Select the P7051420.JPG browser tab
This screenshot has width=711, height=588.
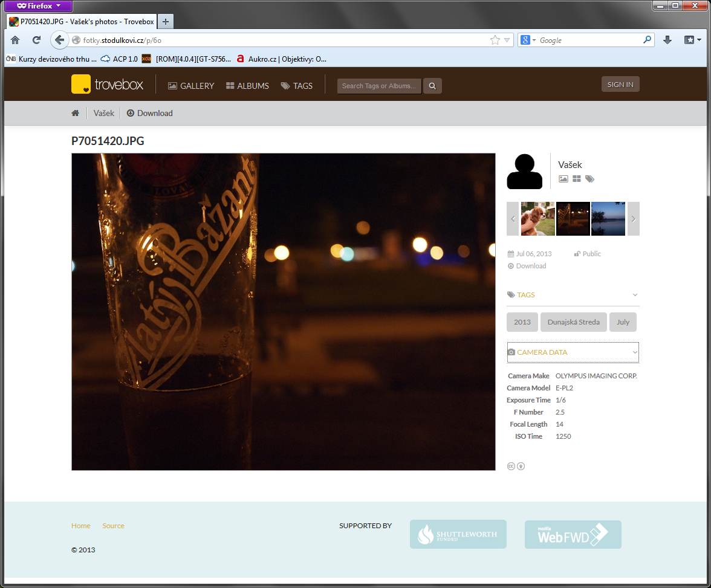tap(82, 21)
